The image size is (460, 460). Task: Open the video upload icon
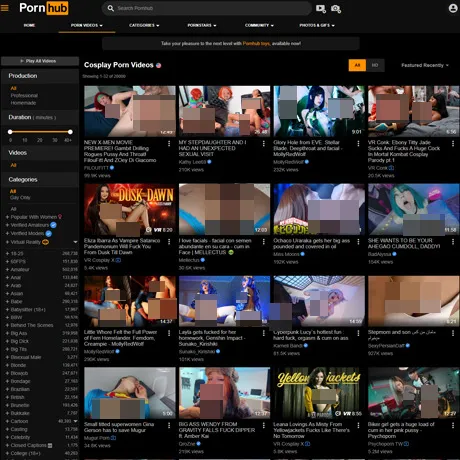coord(321,9)
